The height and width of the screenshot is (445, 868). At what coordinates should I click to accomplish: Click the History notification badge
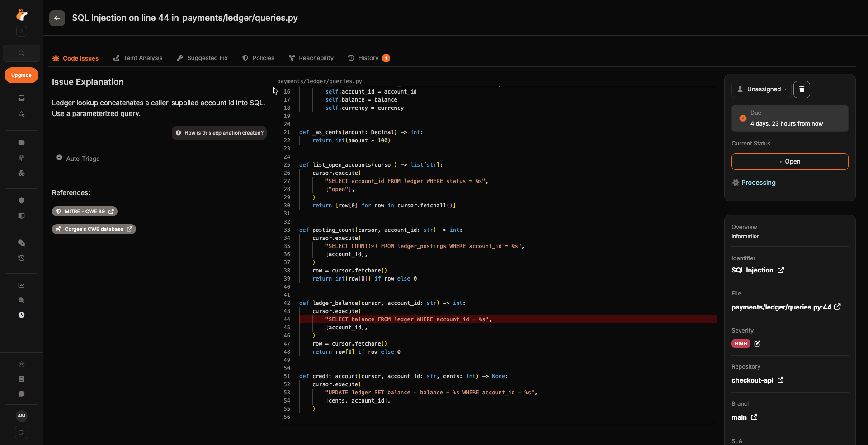386,58
